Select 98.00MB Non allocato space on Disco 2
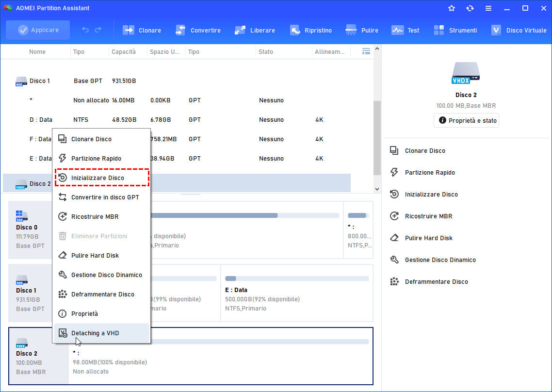This screenshot has width=552, height=392. click(x=221, y=356)
